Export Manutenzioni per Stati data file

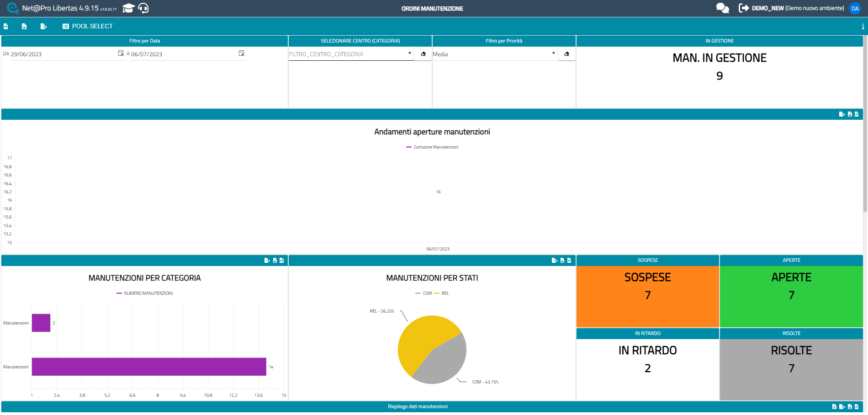tap(555, 261)
